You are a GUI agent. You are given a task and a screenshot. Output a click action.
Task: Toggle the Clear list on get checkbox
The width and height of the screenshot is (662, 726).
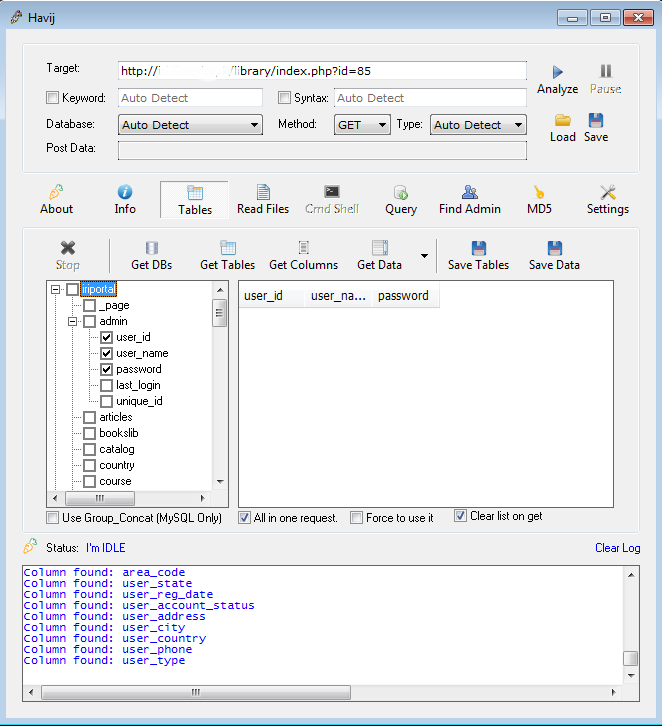tap(460, 515)
